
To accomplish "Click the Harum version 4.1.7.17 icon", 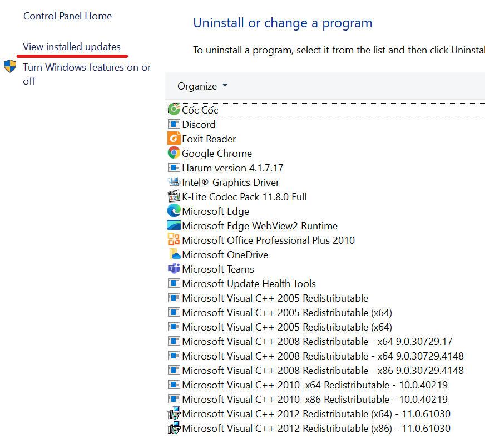I will click(174, 168).
